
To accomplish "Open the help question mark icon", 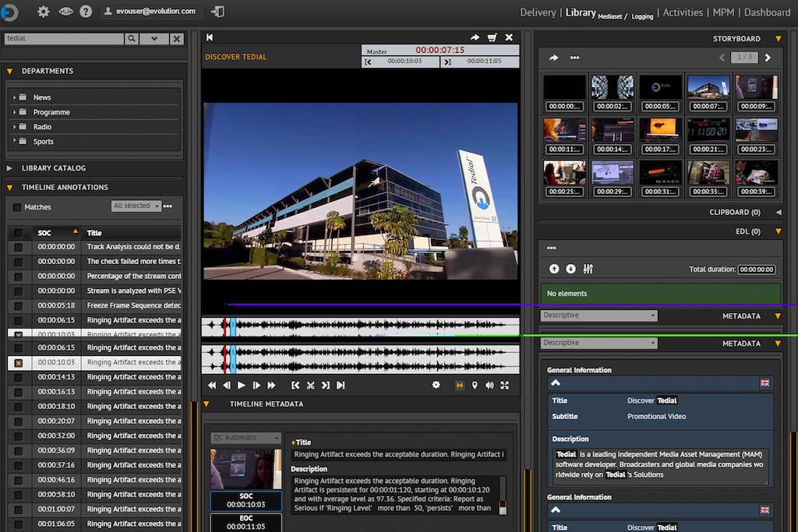I will click(x=86, y=11).
